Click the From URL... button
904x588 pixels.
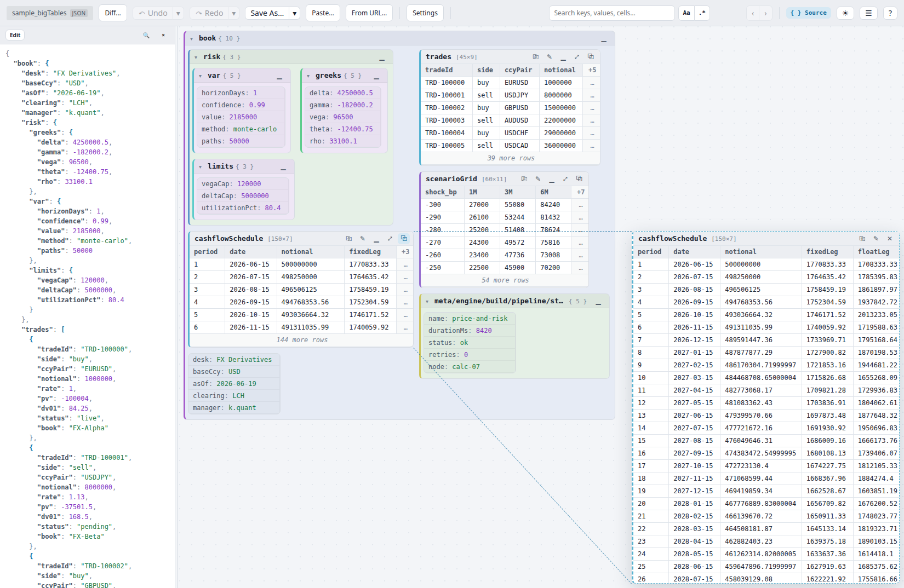[x=369, y=13]
